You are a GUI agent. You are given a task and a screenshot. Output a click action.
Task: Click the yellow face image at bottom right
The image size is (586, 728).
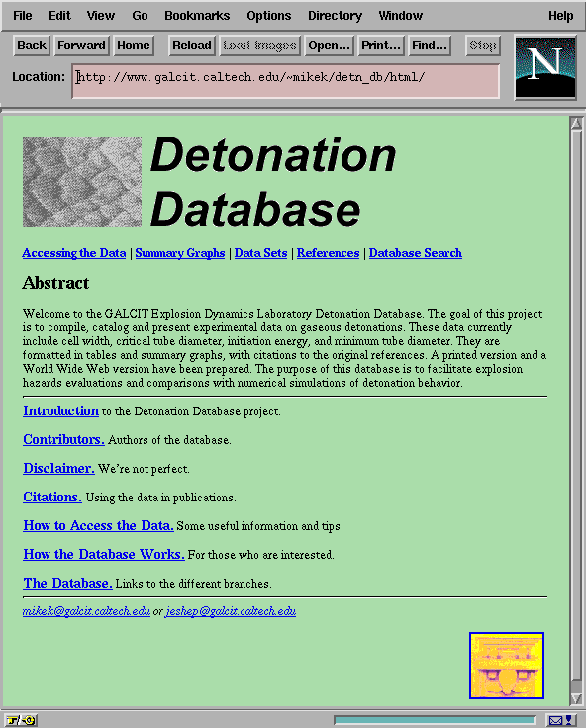pos(507,666)
